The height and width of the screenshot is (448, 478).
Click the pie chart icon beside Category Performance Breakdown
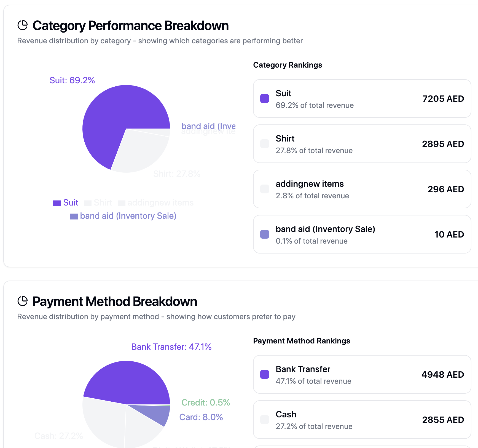tap(23, 25)
